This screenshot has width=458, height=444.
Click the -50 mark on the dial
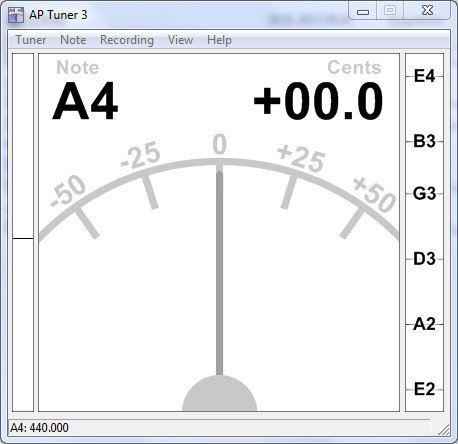tap(68, 191)
